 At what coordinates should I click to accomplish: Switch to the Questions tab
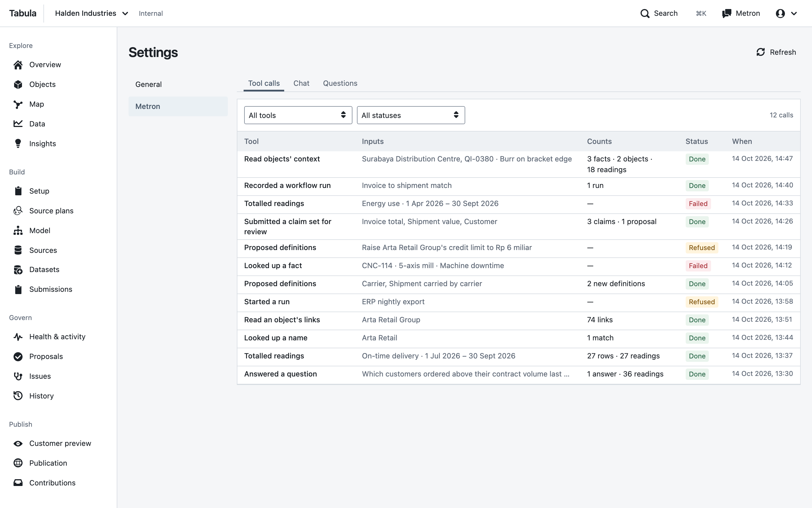pyautogui.click(x=340, y=83)
